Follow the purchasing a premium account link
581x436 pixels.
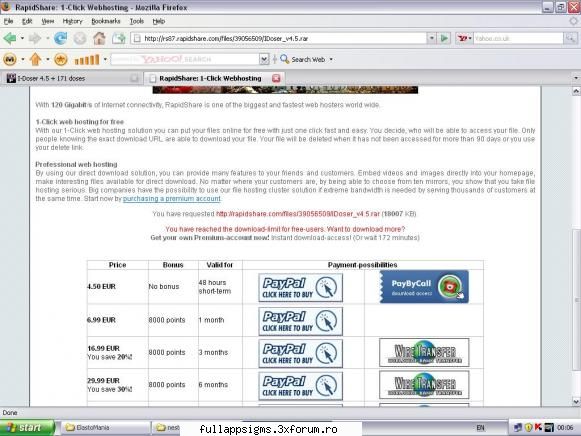point(172,199)
